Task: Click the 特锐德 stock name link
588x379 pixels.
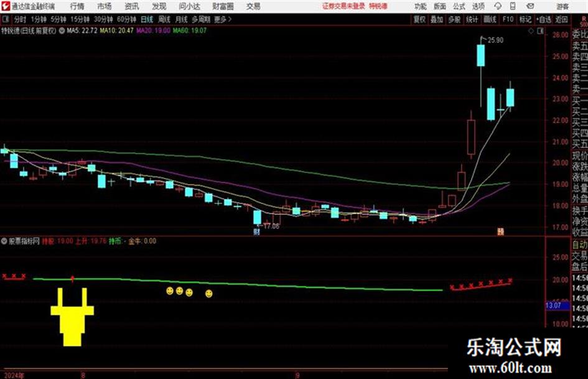Action: (x=378, y=6)
